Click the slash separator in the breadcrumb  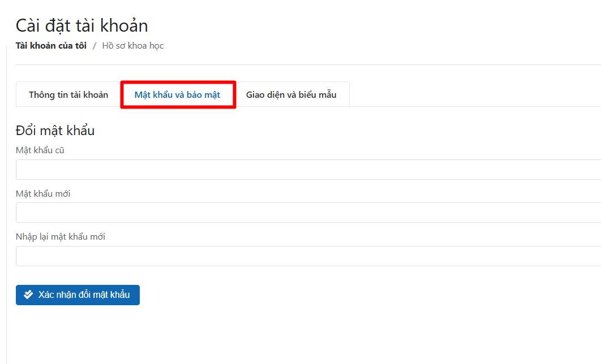pos(95,46)
